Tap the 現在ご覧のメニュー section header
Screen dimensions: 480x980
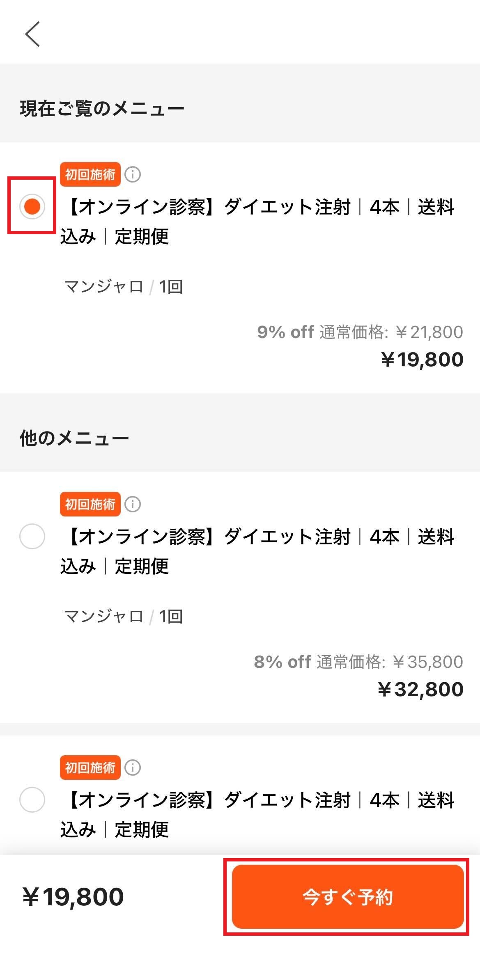click(x=102, y=109)
